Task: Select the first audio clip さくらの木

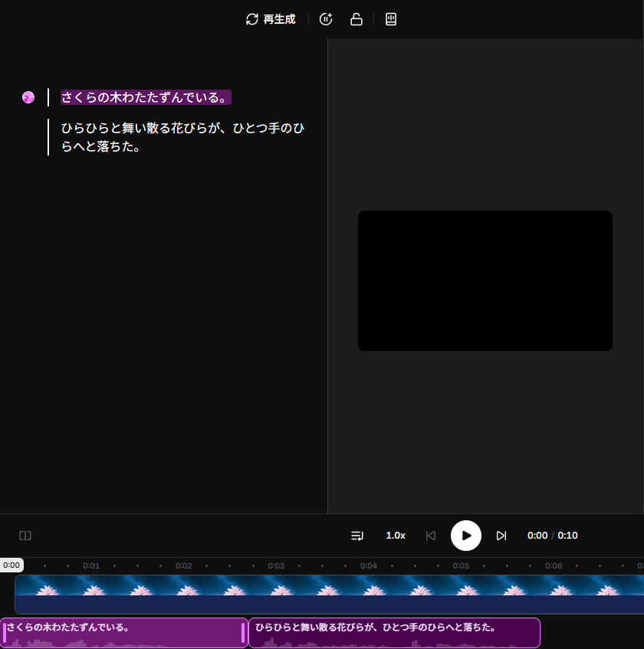Action: click(x=123, y=633)
